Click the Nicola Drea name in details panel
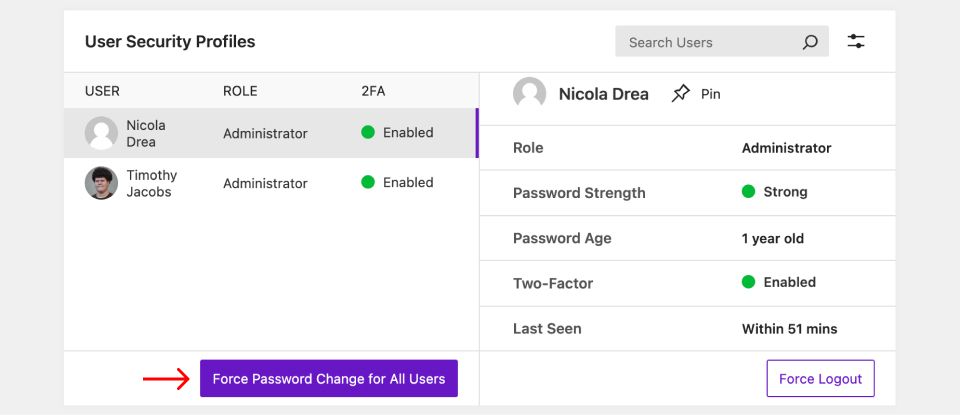The image size is (960, 415). click(x=603, y=94)
